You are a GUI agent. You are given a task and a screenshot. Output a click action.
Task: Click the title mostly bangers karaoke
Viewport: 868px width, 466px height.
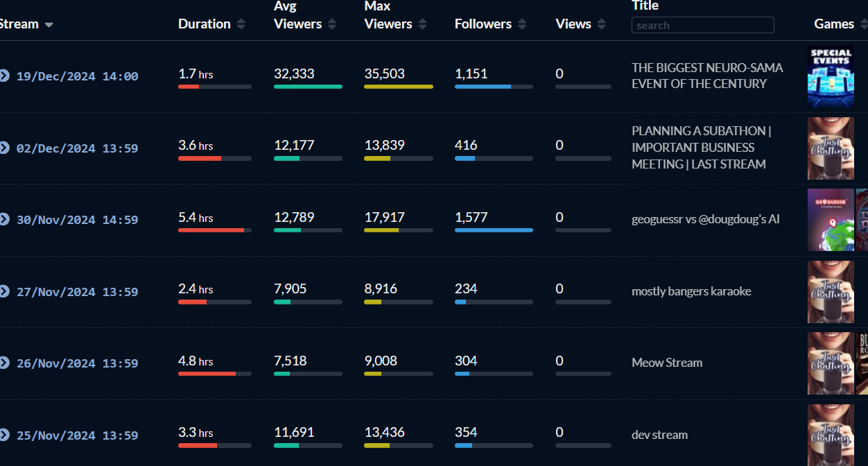click(691, 291)
